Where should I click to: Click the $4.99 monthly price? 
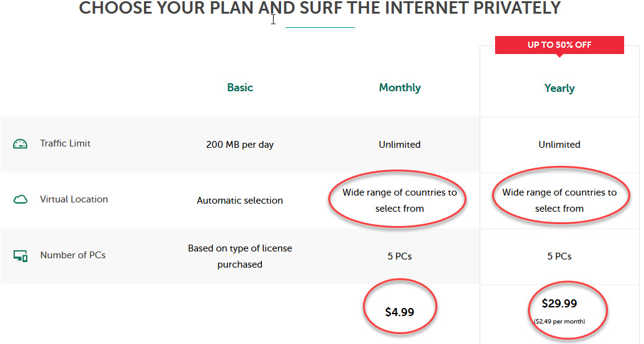coord(400,312)
